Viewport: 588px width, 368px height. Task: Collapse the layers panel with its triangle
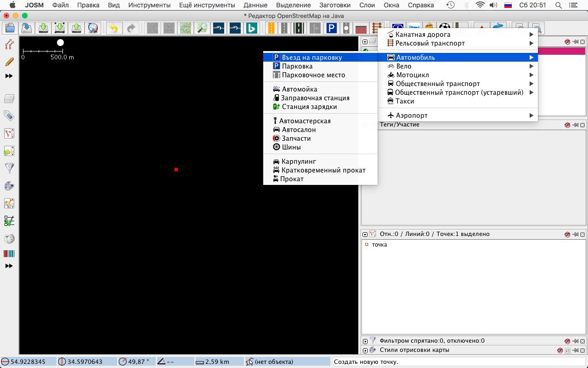(x=365, y=42)
